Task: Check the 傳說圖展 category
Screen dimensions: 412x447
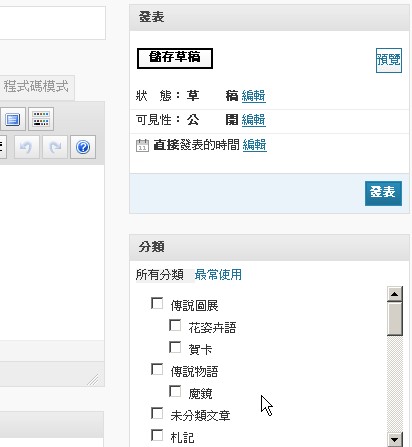Action: [157, 303]
